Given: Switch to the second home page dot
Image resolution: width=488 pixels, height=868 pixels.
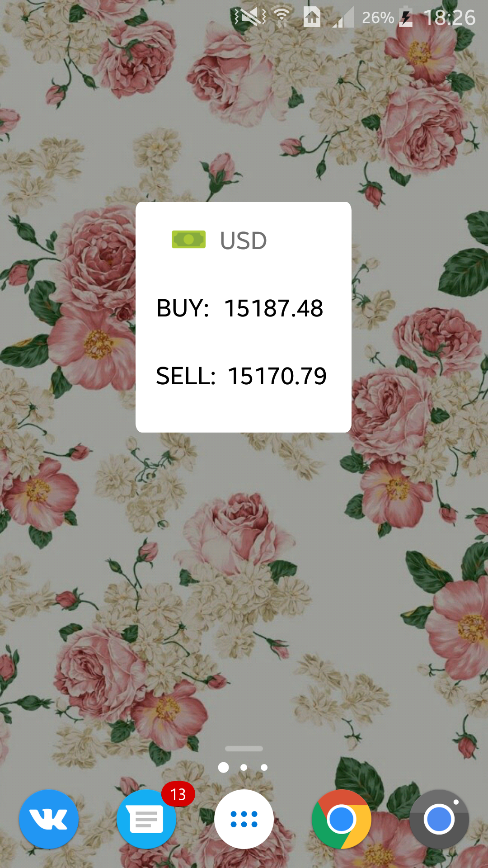Looking at the screenshot, I should (x=244, y=767).
